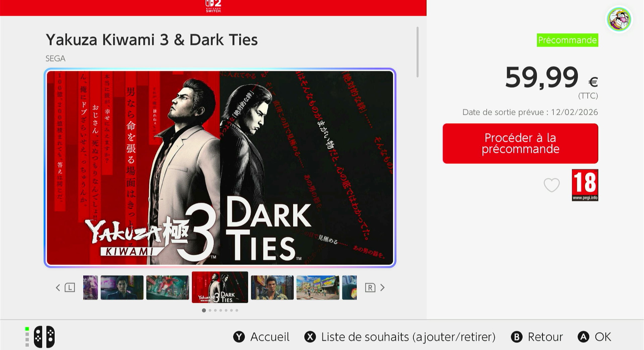Click the Joy-Con controller status icon
The width and height of the screenshot is (644, 350).
tap(44, 337)
